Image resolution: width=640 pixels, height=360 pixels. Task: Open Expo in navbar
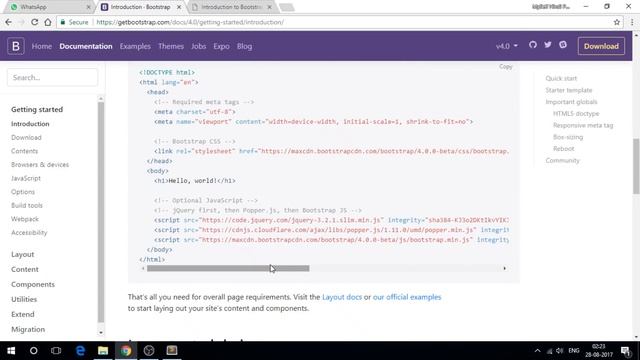221,46
